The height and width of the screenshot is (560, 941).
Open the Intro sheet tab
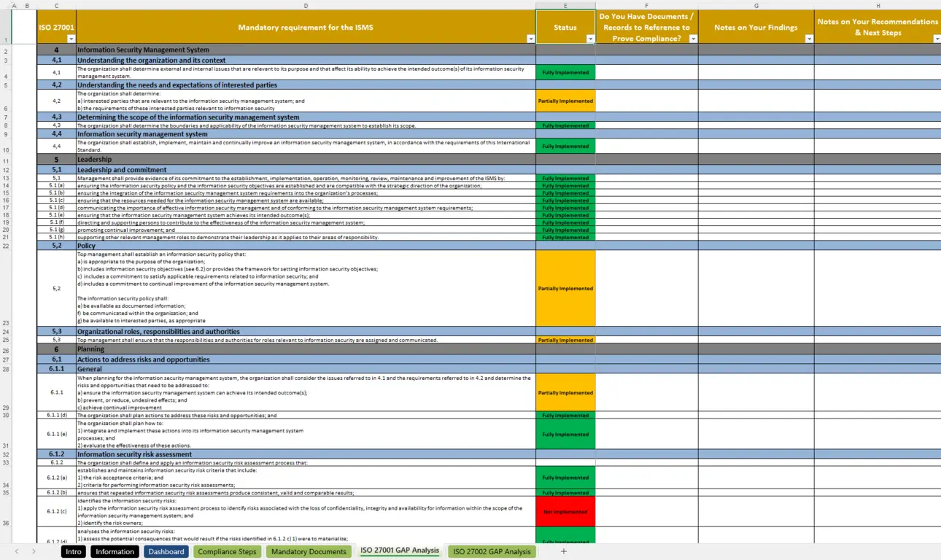73,551
